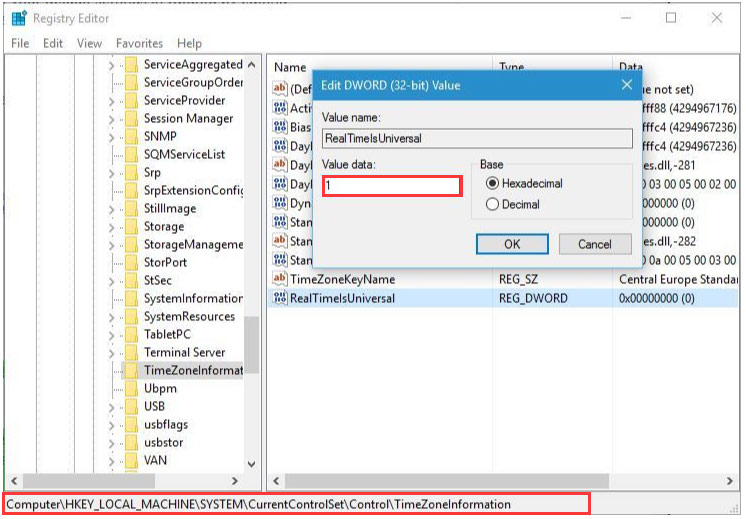This screenshot has width=746, height=519.
Task: Expand the SNMP tree node
Action: coord(111,137)
